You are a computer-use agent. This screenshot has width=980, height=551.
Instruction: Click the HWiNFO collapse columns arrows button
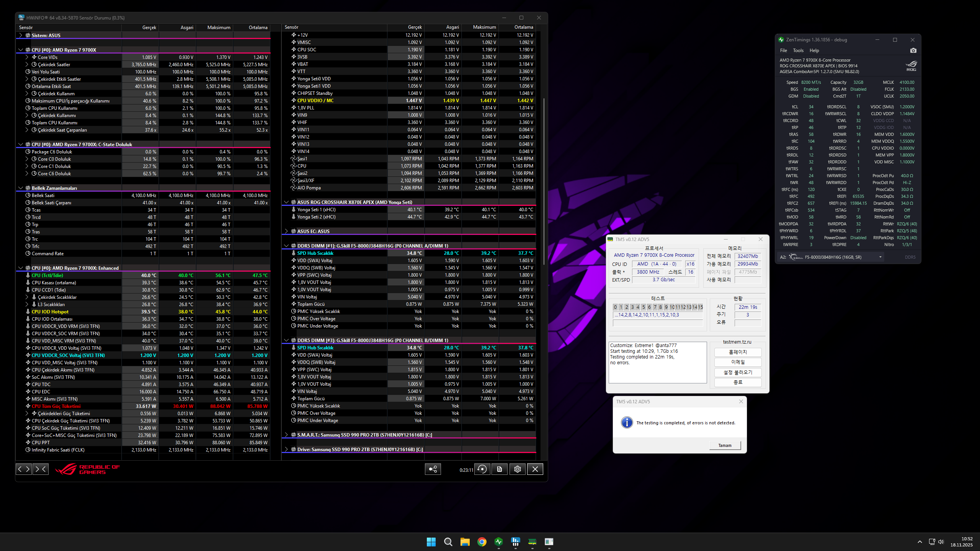coord(41,469)
